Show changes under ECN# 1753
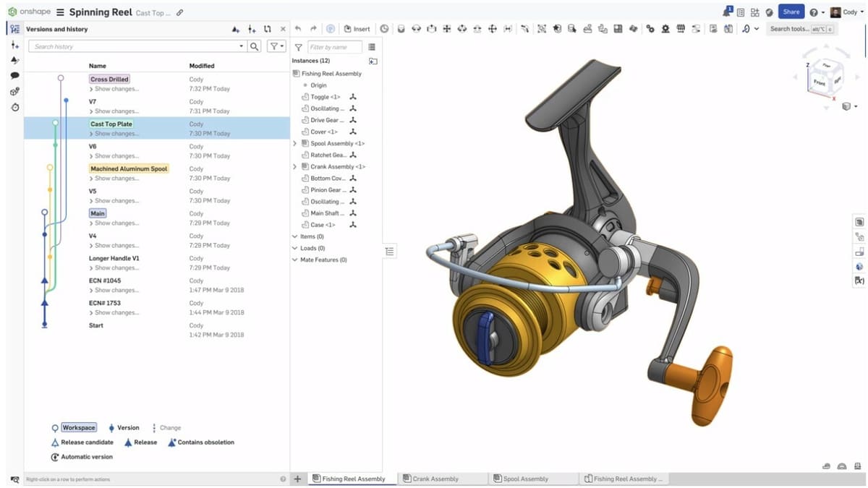Image resolution: width=868 pixels, height=488 pixels. tap(114, 313)
